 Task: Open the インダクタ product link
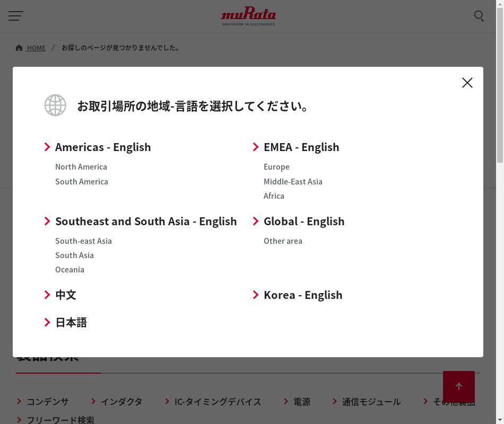(121, 402)
